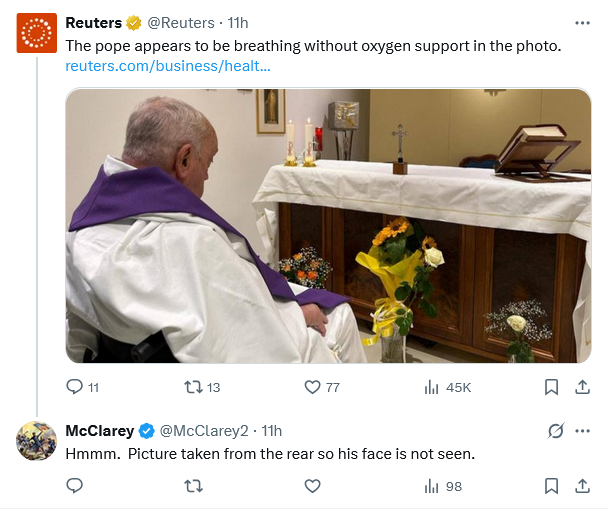Reply to the Reuters tweet

point(74,387)
